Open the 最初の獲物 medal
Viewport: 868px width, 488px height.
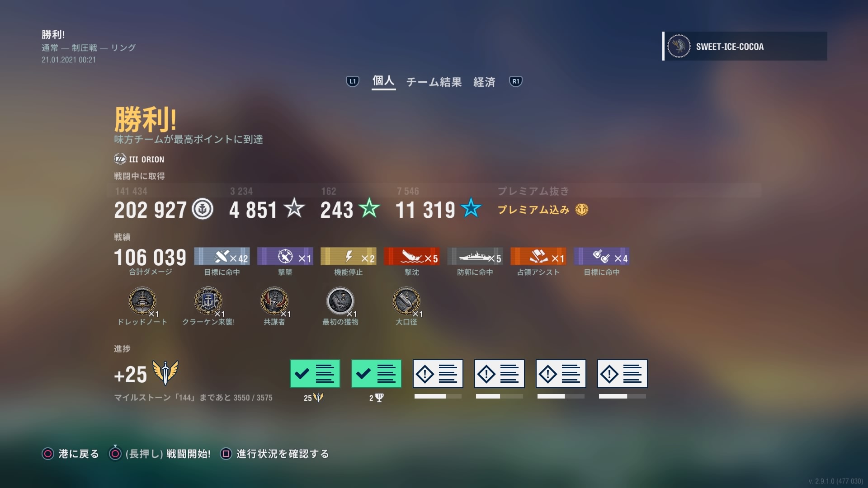point(340,301)
